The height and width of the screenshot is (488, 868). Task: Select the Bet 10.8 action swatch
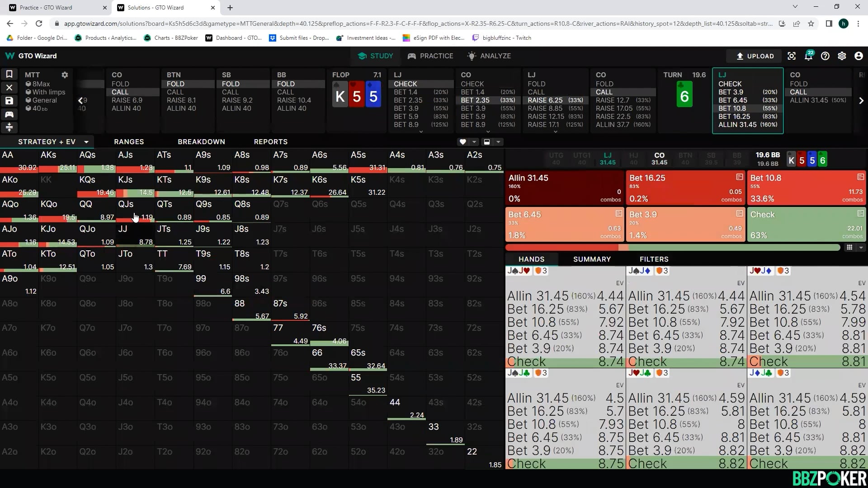tap(806, 188)
